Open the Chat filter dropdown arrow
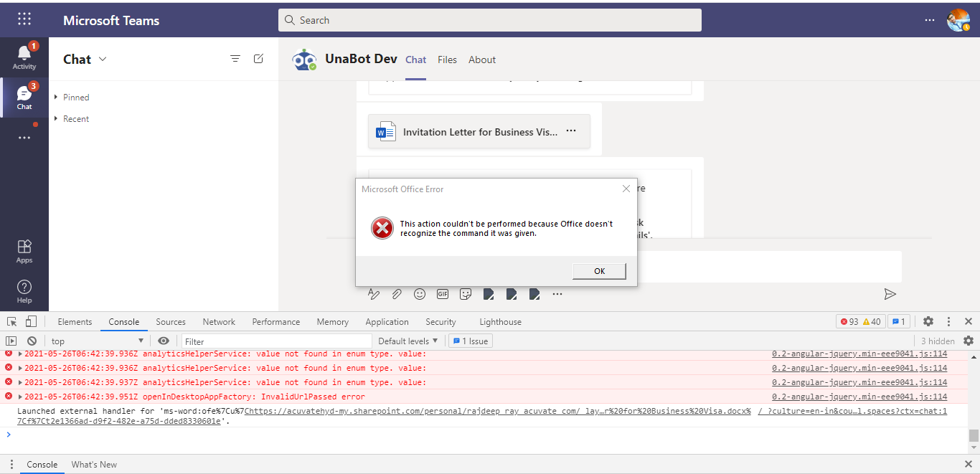 pos(103,60)
